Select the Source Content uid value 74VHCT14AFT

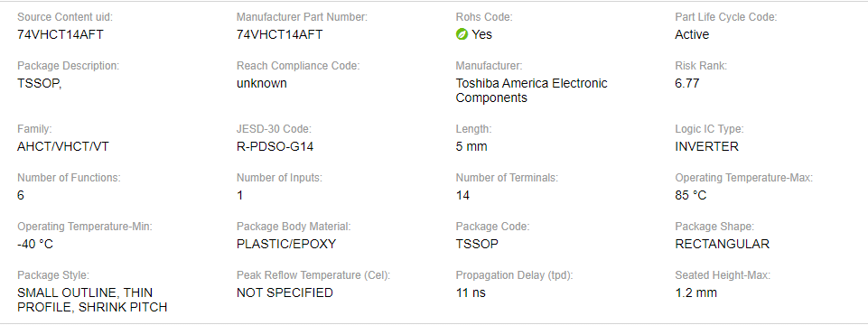[x=61, y=34]
